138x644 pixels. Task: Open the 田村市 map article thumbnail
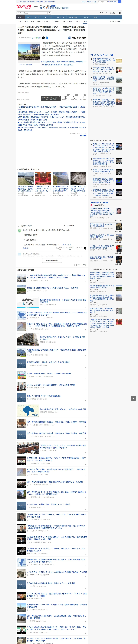click(28, 411)
